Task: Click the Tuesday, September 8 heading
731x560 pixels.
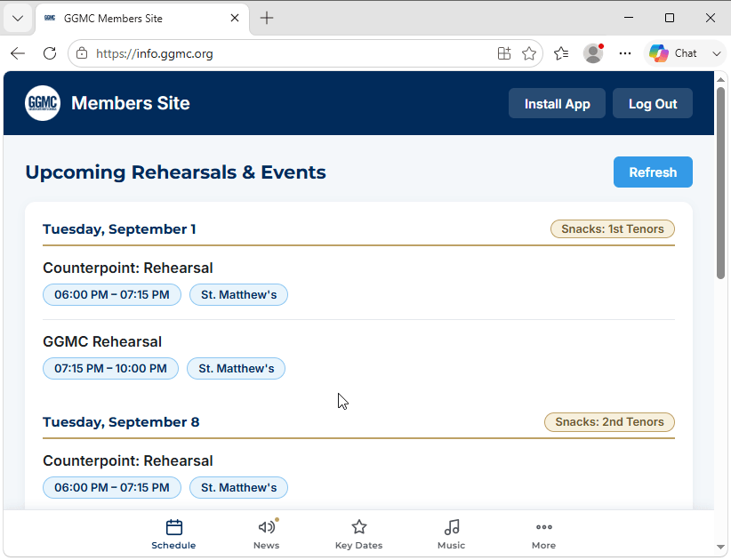Action: pos(121,422)
